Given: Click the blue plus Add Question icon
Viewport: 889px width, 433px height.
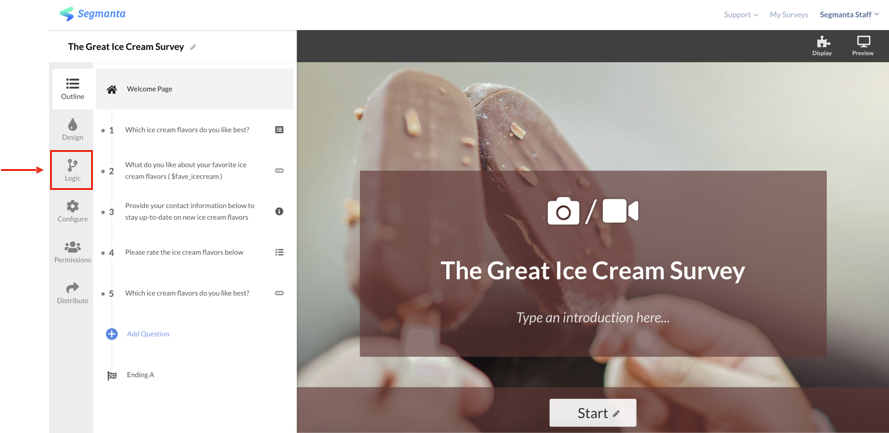Looking at the screenshot, I should pos(112,334).
